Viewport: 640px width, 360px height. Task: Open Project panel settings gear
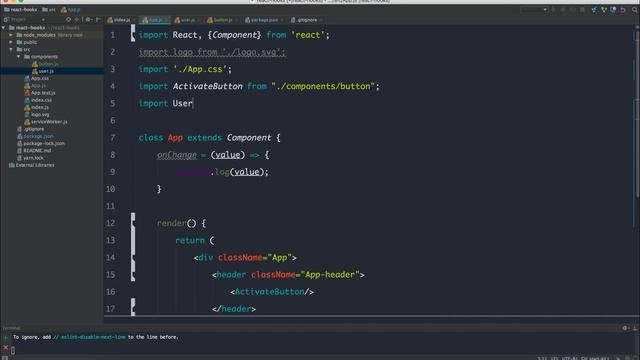[x=89, y=19]
